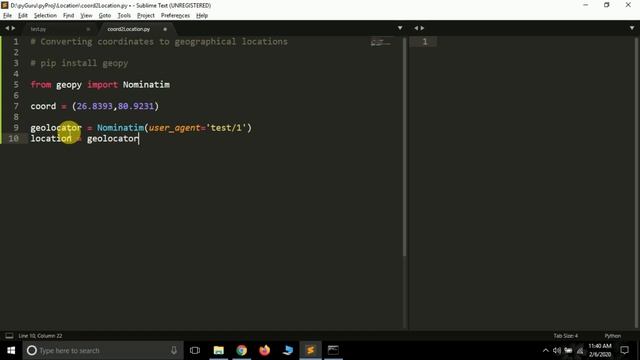Open File Explorer from the taskbar
The image size is (640, 360).
[219, 350]
